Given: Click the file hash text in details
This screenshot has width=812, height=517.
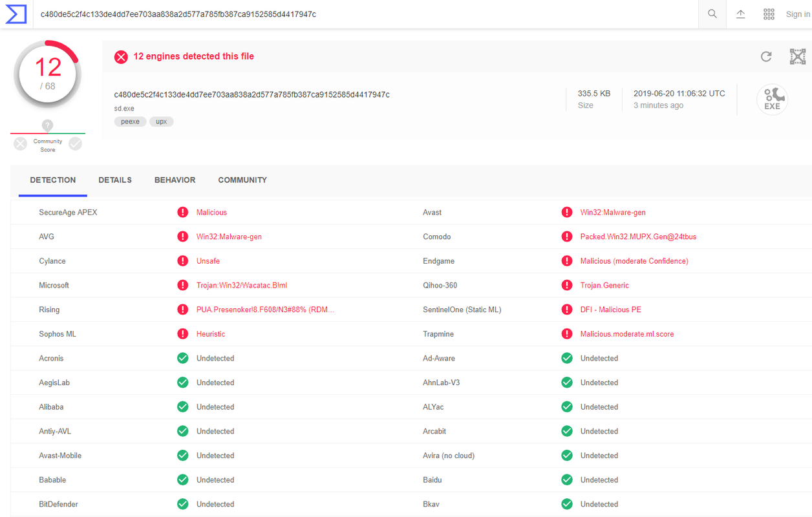Looking at the screenshot, I should [x=251, y=95].
